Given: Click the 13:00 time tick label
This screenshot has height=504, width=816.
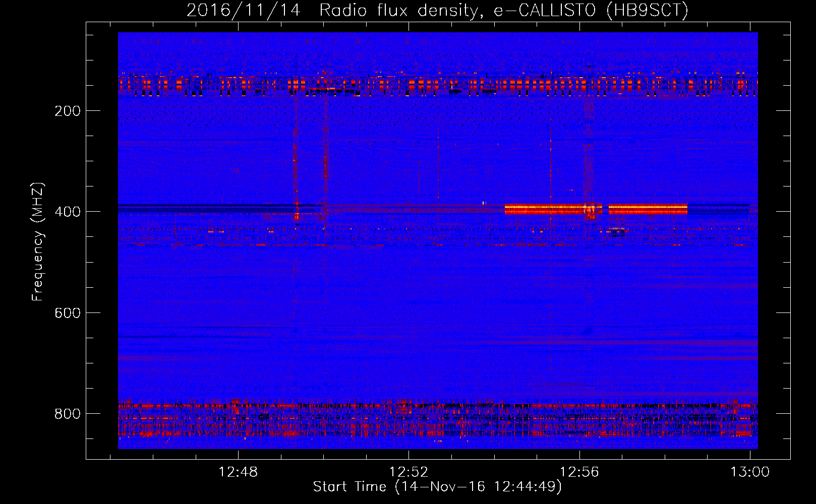Looking at the screenshot, I should (750, 472).
